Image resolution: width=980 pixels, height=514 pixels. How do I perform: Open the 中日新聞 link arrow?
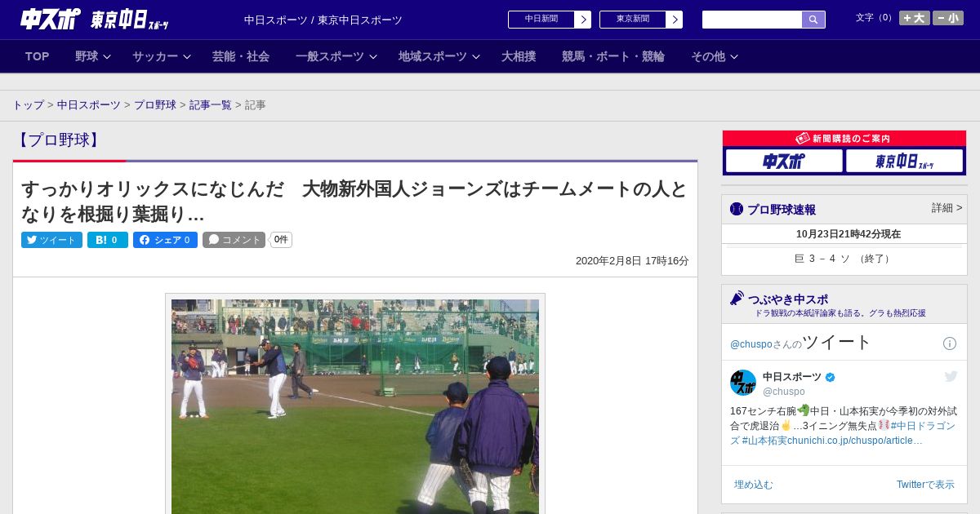click(583, 20)
